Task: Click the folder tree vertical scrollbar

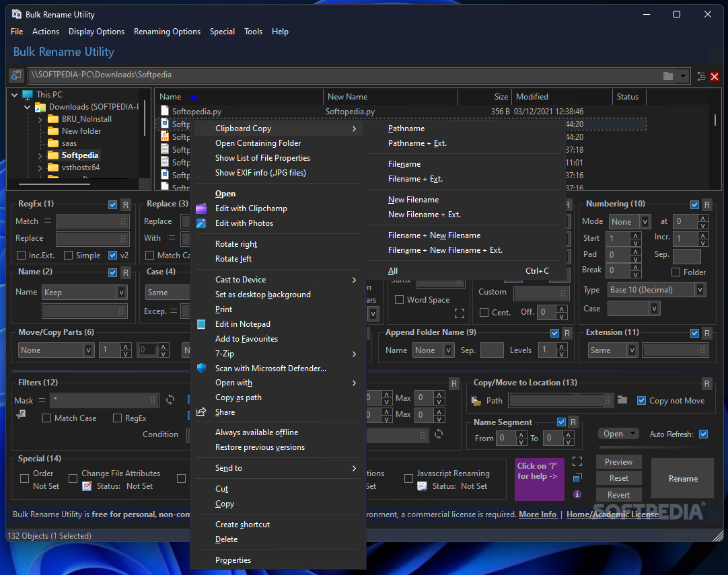Action: [145, 118]
